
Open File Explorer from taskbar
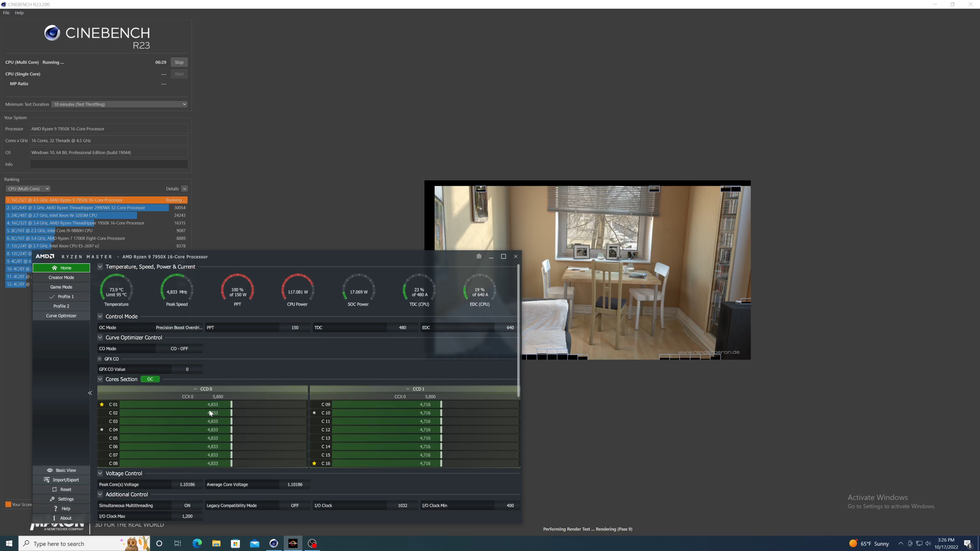pyautogui.click(x=216, y=543)
